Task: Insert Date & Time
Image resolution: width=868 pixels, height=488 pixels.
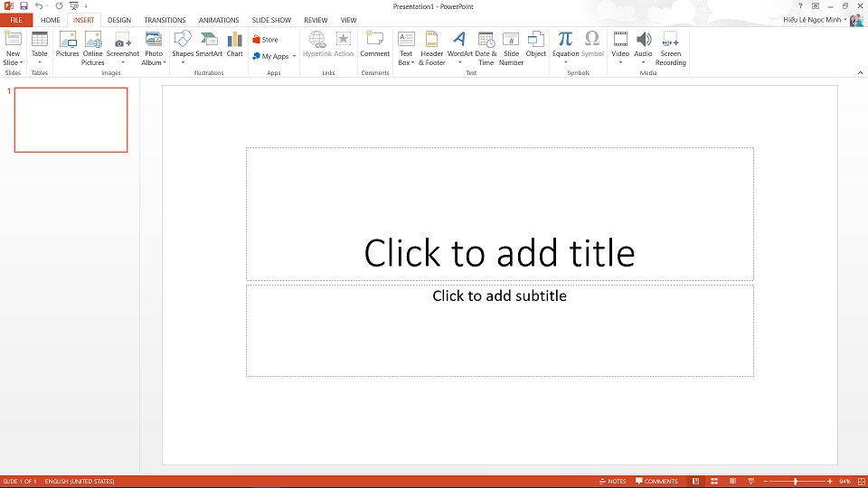Action: click(486, 48)
